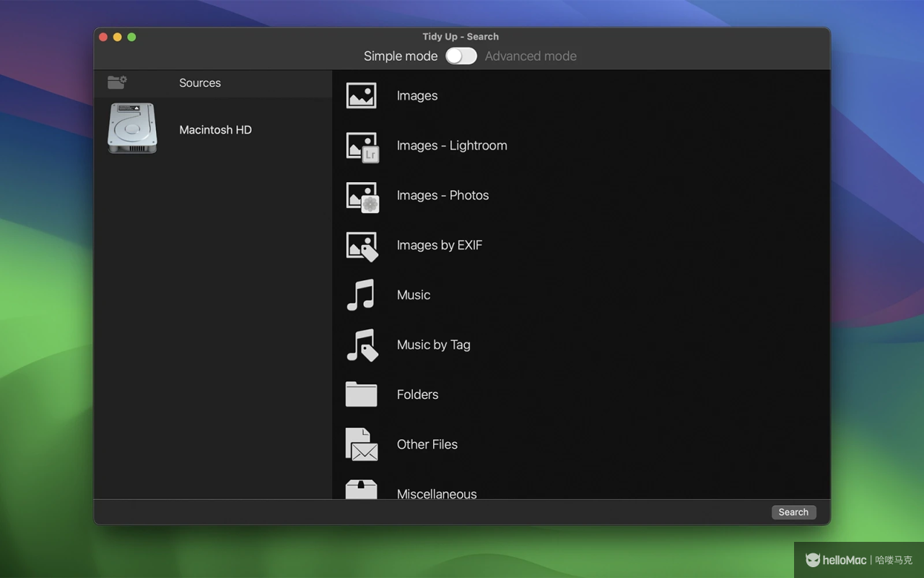
Task: Select the "Music" label
Action: [414, 295]
